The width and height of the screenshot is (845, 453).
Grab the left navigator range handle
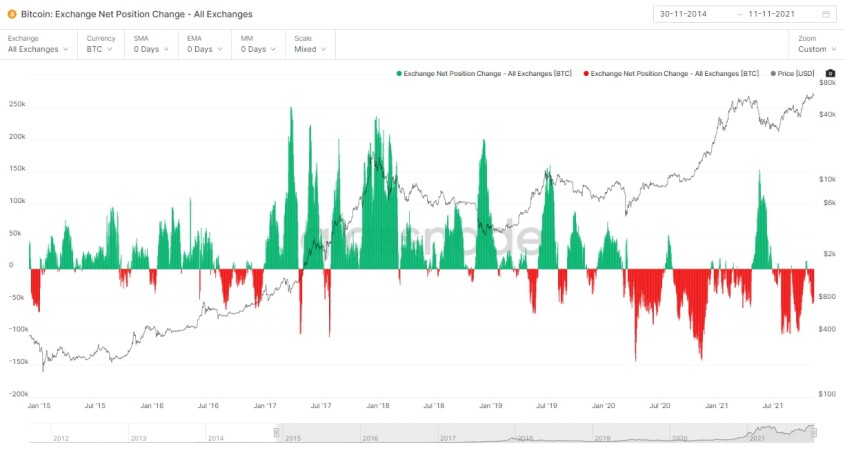click(x=276, y=433)
